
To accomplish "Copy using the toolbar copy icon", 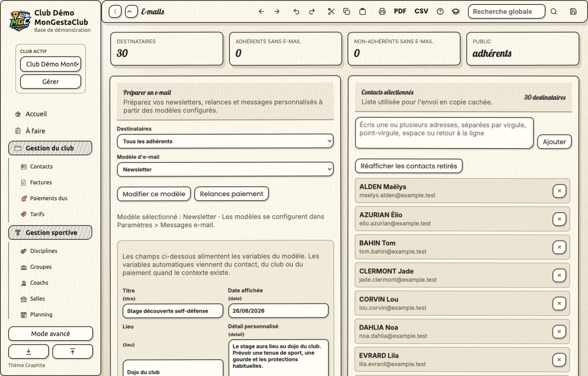I will 347,11.
